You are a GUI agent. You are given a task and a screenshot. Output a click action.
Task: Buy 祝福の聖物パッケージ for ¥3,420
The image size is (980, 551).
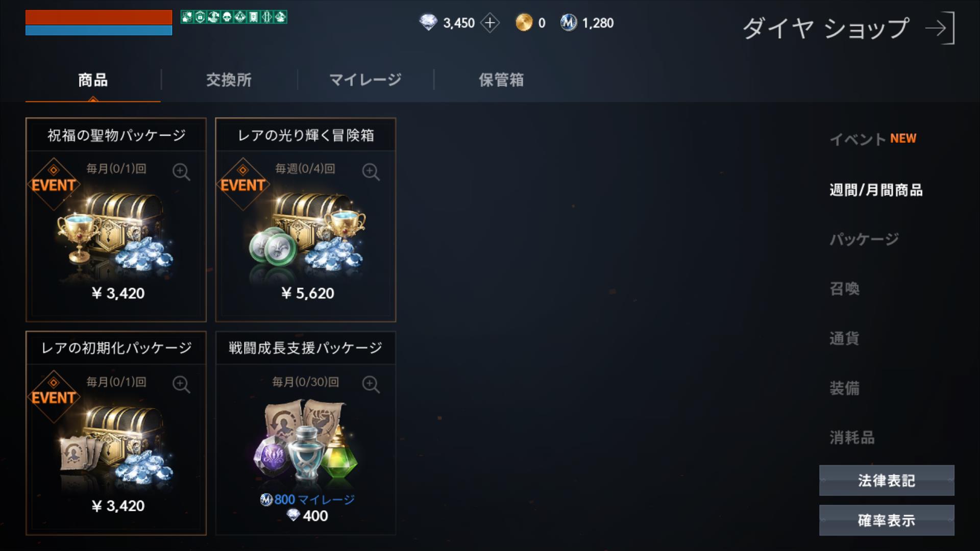tap(116, 220)
